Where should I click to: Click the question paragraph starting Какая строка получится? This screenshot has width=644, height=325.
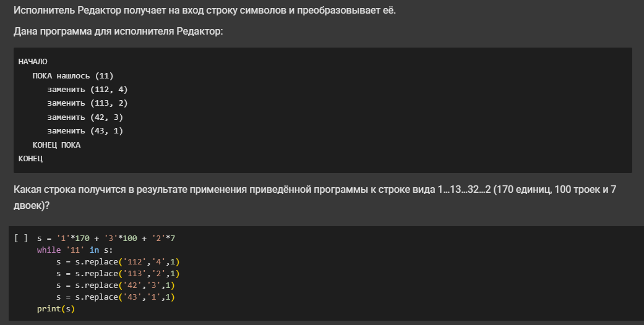tap(315, 197)
